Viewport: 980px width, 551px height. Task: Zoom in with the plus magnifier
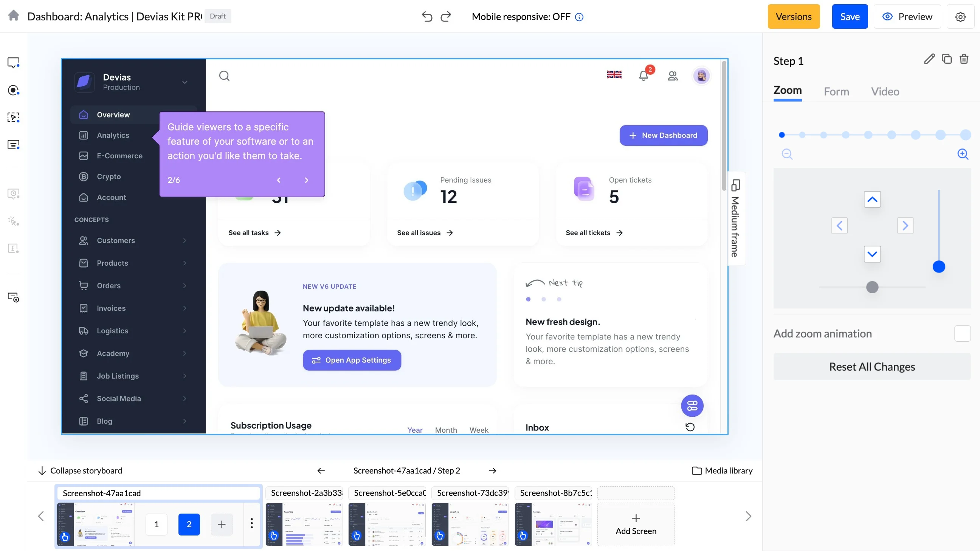(963, 154)
